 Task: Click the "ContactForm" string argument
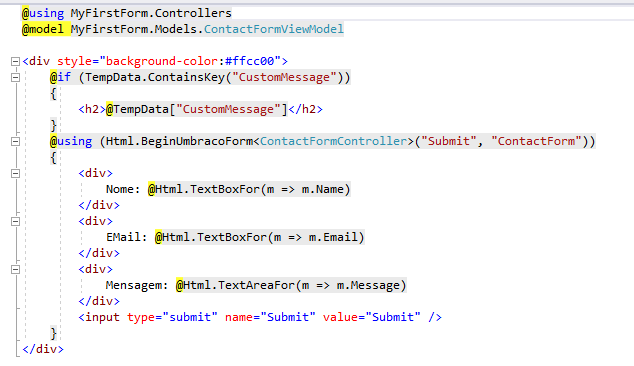537,141
